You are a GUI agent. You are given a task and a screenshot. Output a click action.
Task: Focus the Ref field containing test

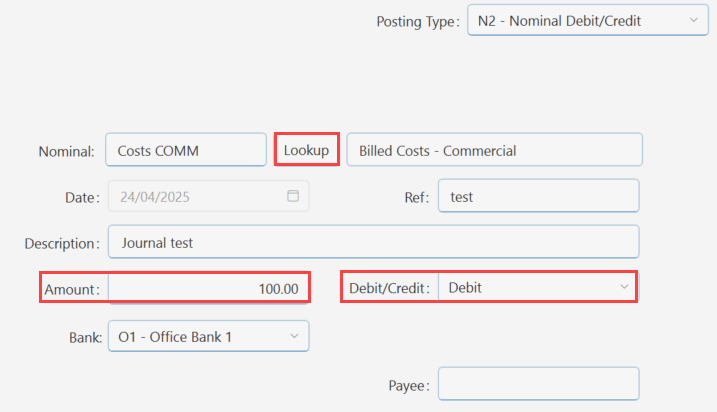pos(538,196)
